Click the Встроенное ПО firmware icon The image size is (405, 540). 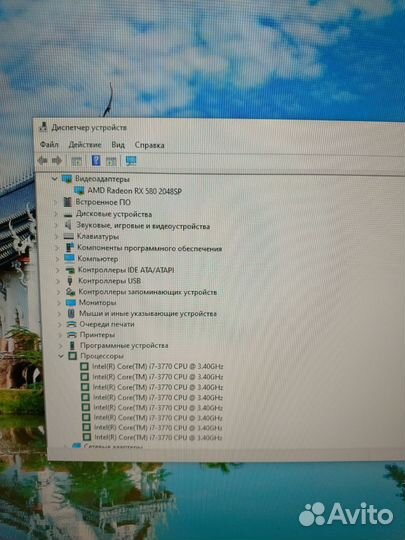tap(68, 202)
